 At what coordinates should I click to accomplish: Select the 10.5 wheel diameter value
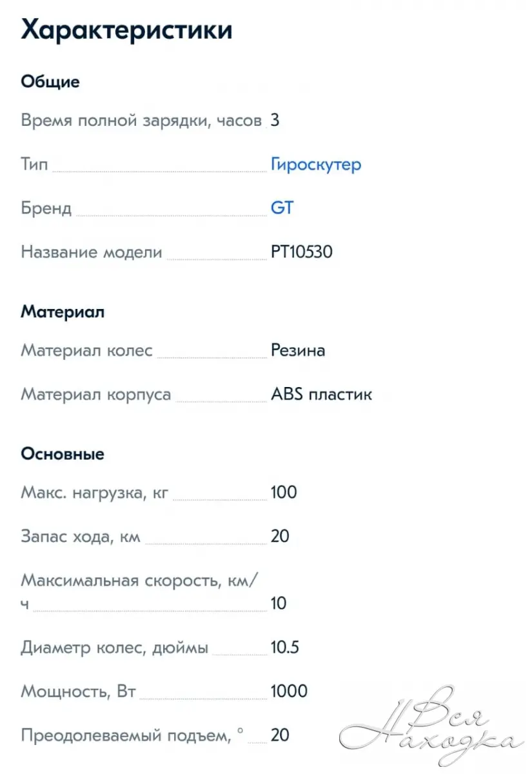click(284, 648)
